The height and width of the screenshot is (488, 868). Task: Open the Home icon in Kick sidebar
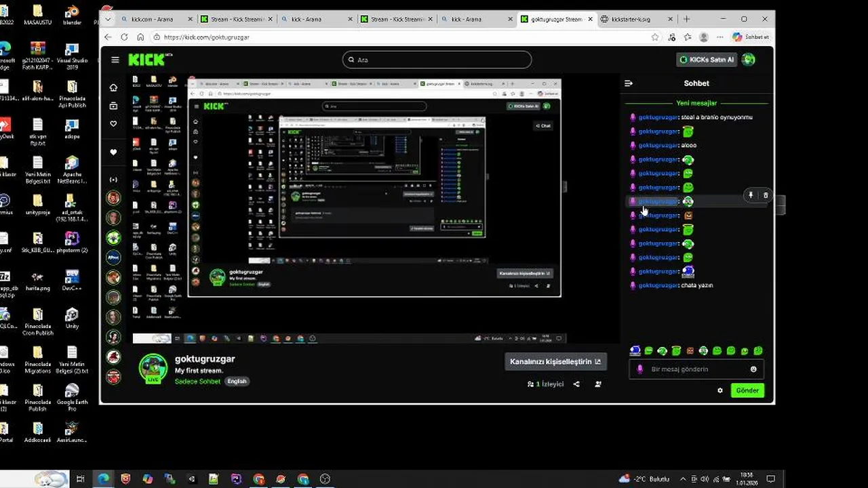pyautogui.click(x=113, y=87)
